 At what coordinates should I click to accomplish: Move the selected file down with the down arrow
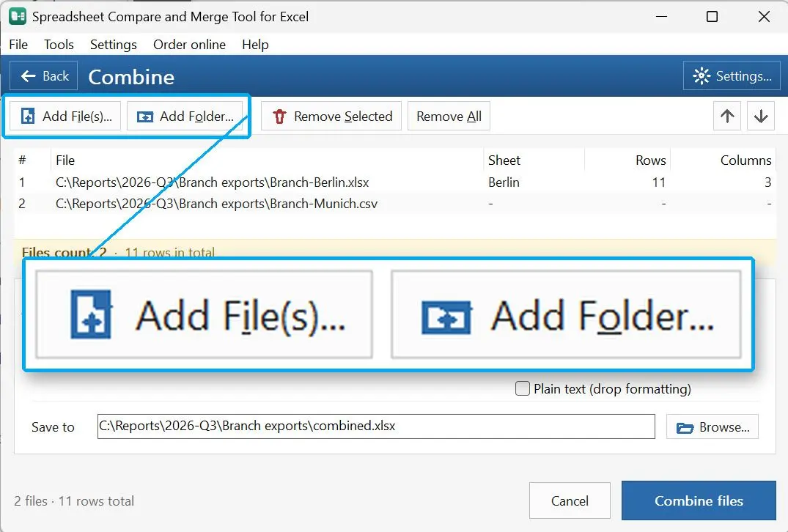pyautogui.click(x=760, y=116)
